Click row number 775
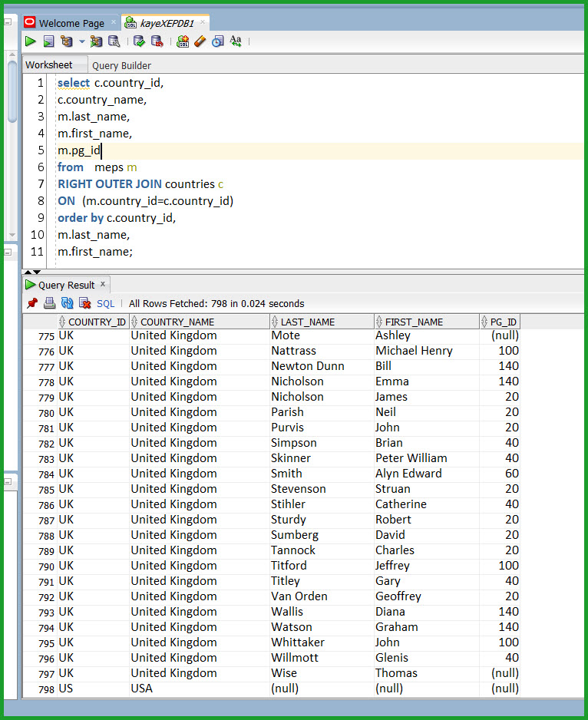This screenshot has width=588, height=720. pos(46,336)
